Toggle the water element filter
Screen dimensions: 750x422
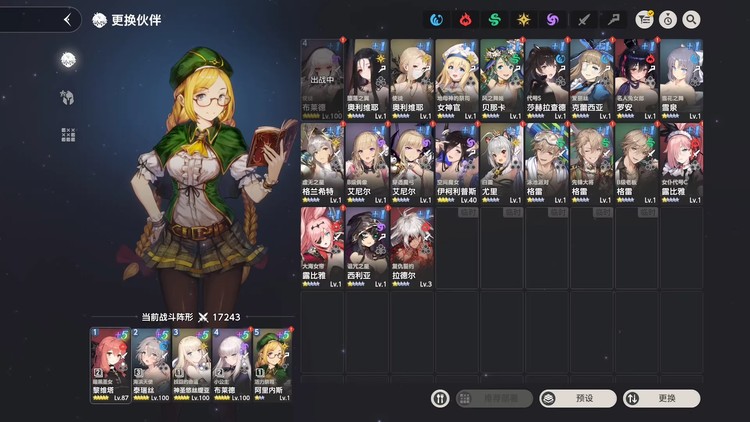[436, 20]
